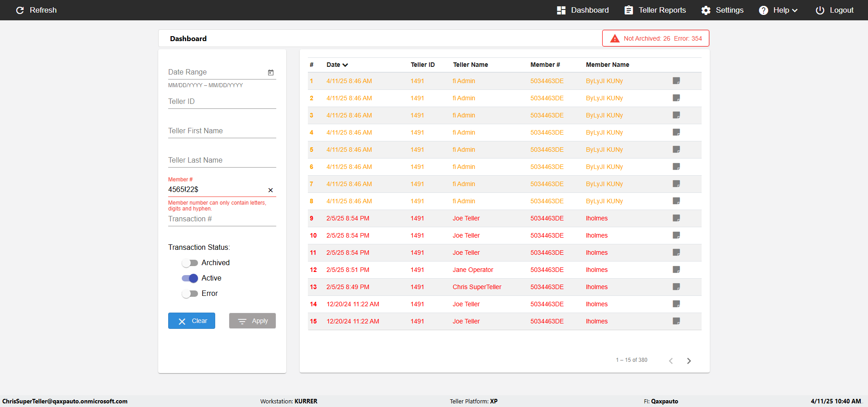Viewport: 868px width, 407px height.
Task: Open the note icon for row 10
Action: coord(676,235)
